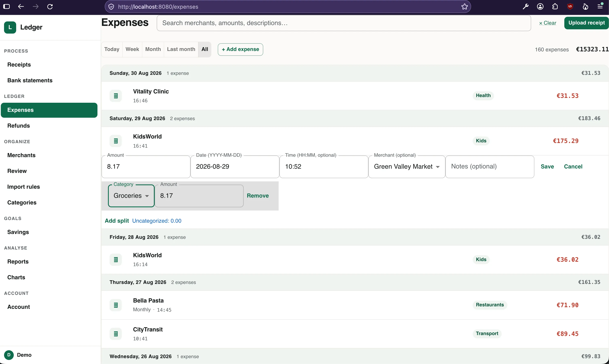Click the Notes (optional) field
The height and width of the screenshot is (364, 609).
490,167
